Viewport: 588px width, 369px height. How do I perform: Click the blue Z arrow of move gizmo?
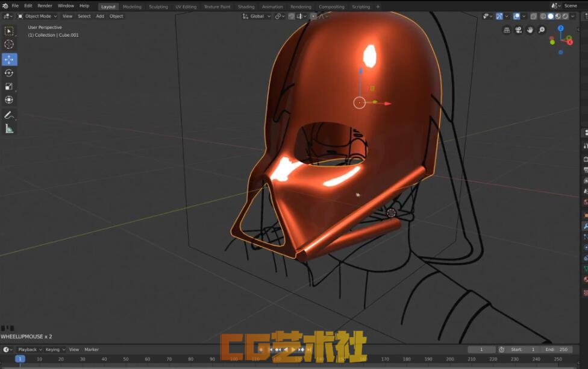(360, 71)
